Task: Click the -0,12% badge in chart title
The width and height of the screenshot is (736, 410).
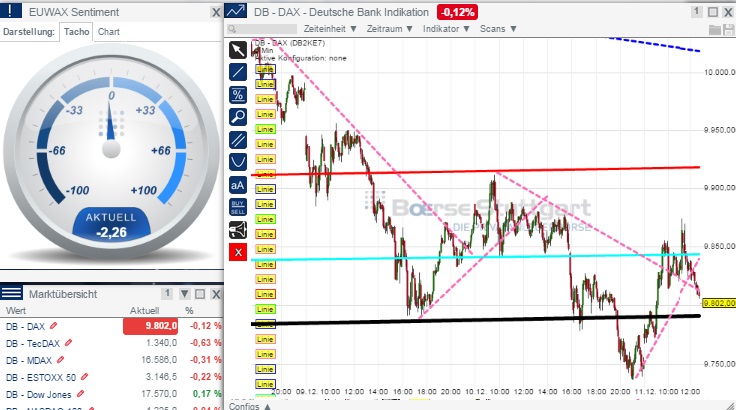Action: coord(457,12)
